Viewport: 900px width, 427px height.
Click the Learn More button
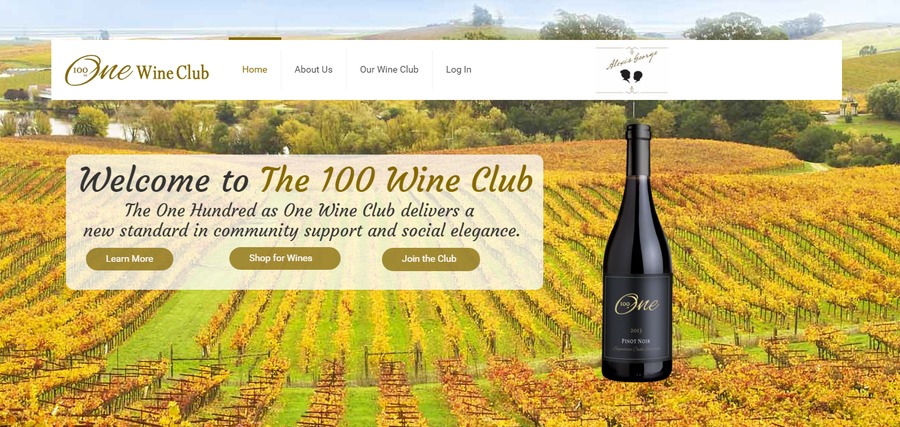(130, 259)
